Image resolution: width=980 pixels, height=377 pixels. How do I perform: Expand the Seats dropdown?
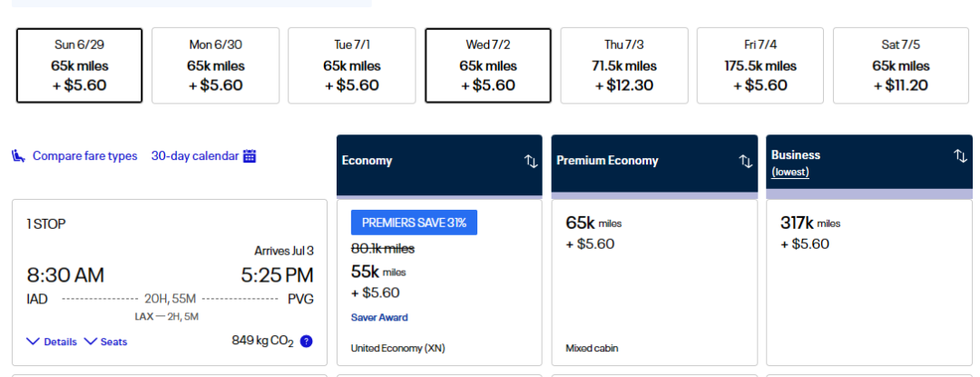tap(91, 342)
